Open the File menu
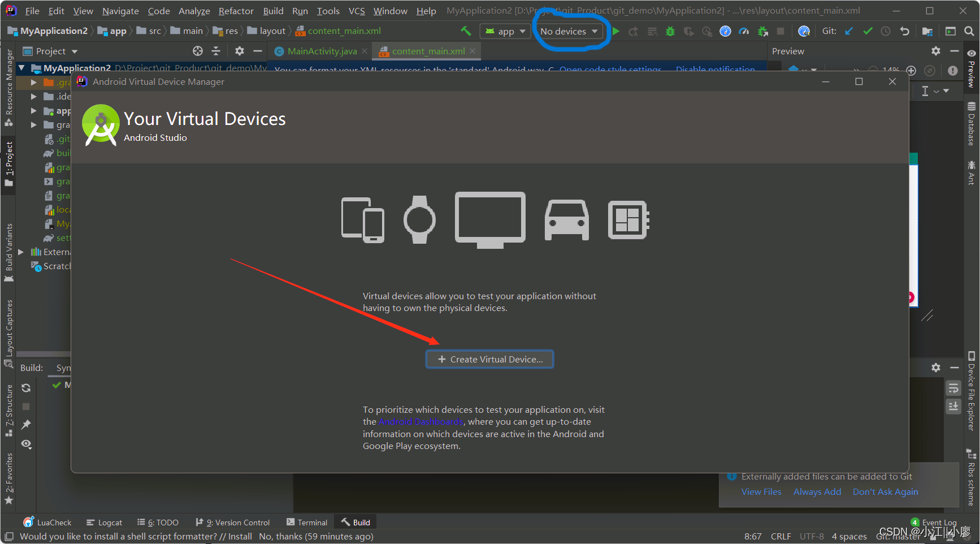Screen dimensions: 980x544 pos(32,11)
